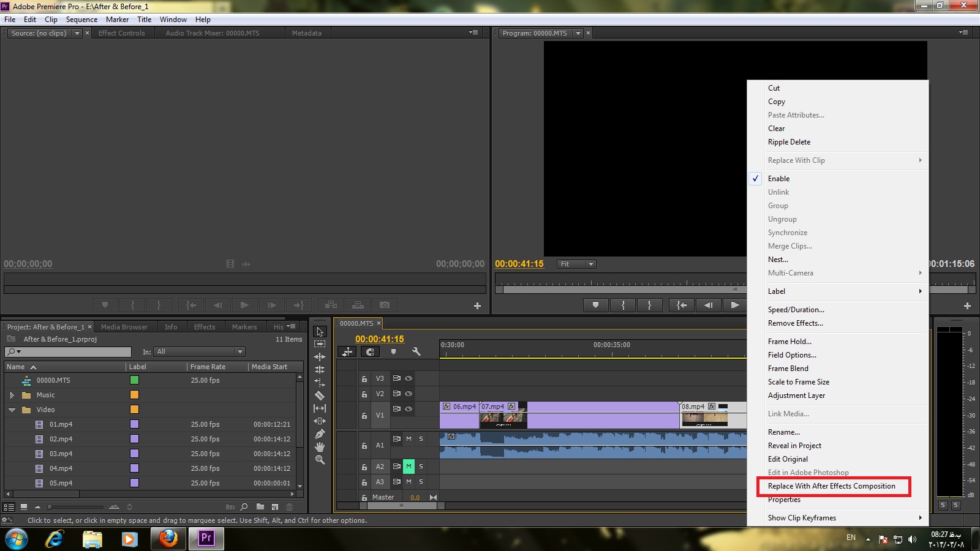980x551 pixels.
Task: Toggle V2 track output eye
Action: coord(409,394)
